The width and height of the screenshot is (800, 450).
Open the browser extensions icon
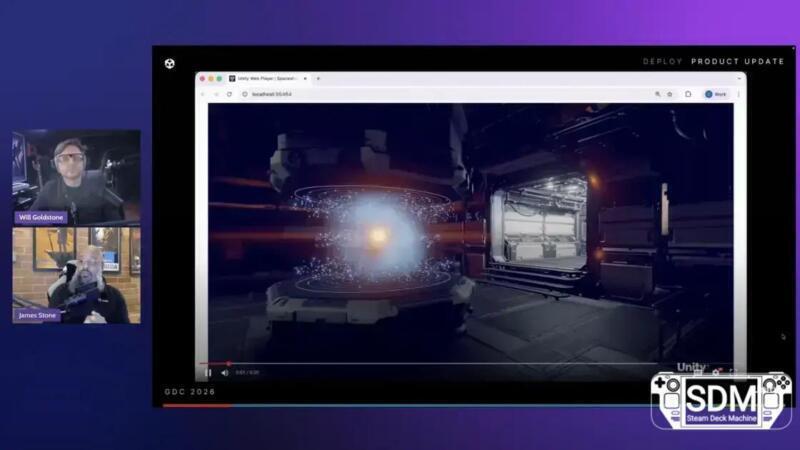[x=688, y=94]
